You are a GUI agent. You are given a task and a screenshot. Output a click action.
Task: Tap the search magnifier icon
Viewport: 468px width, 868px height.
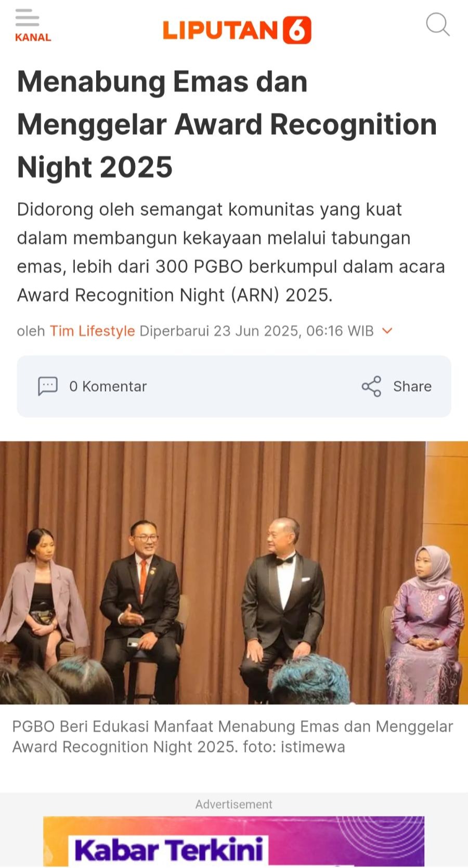[x=437, y=24]
